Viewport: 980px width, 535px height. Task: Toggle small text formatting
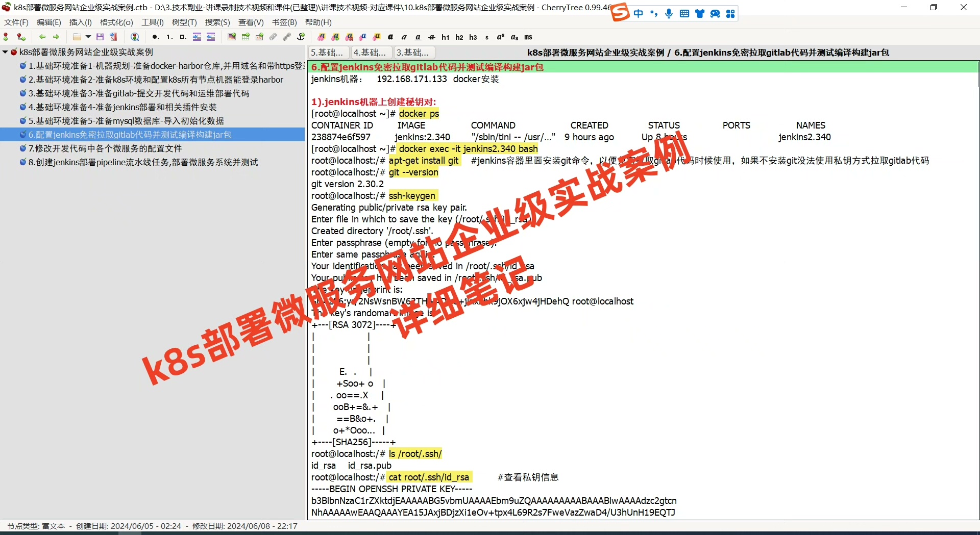pyautogui.click(x=487, y=37)
